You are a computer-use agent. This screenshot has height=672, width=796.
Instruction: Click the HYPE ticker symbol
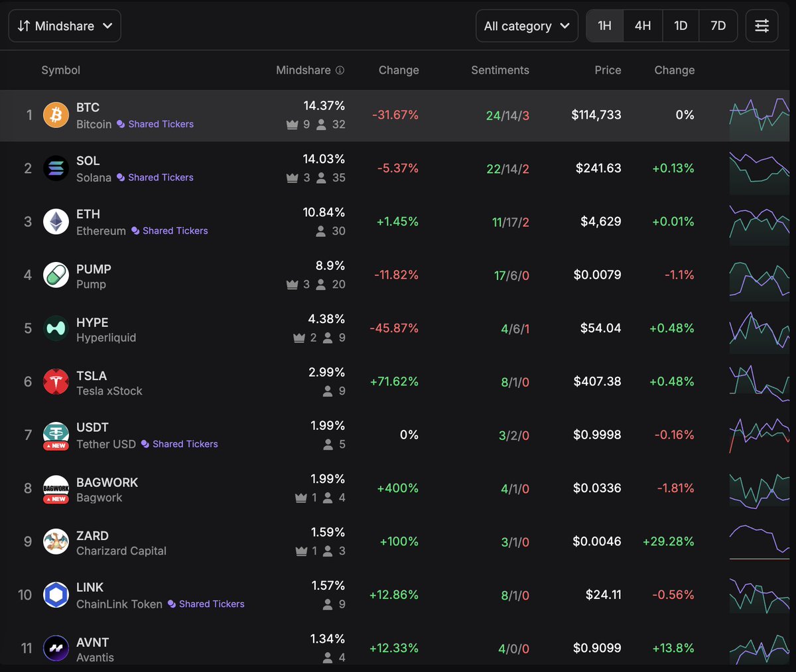click(92, 322)
